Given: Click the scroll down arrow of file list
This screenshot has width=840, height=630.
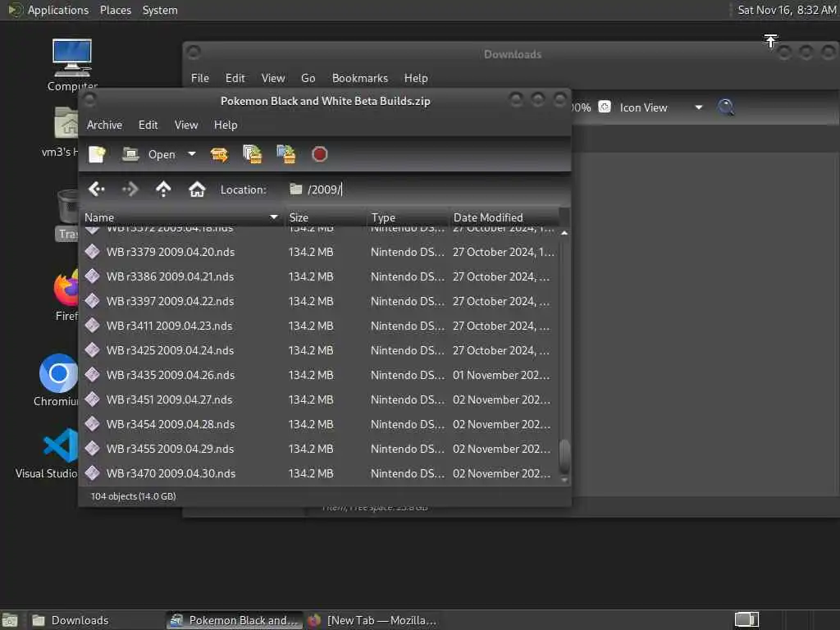Looking at the screenshot, I should (x=564, y=481).
